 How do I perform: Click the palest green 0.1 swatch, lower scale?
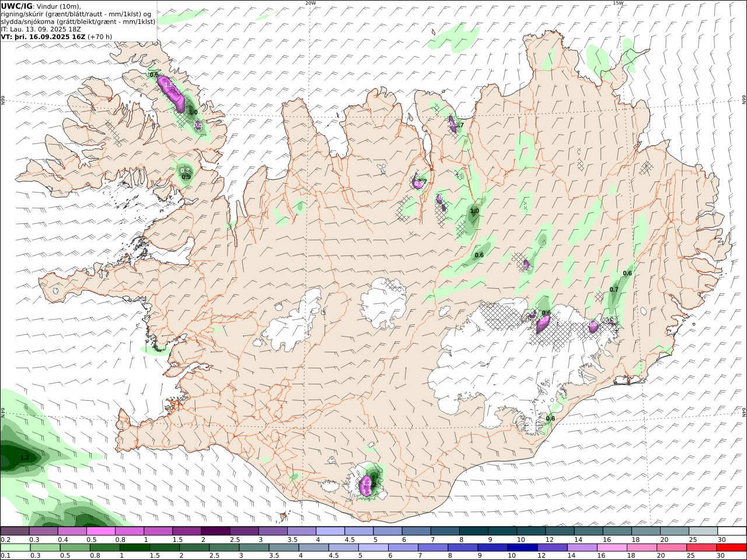tap(16, 548)
